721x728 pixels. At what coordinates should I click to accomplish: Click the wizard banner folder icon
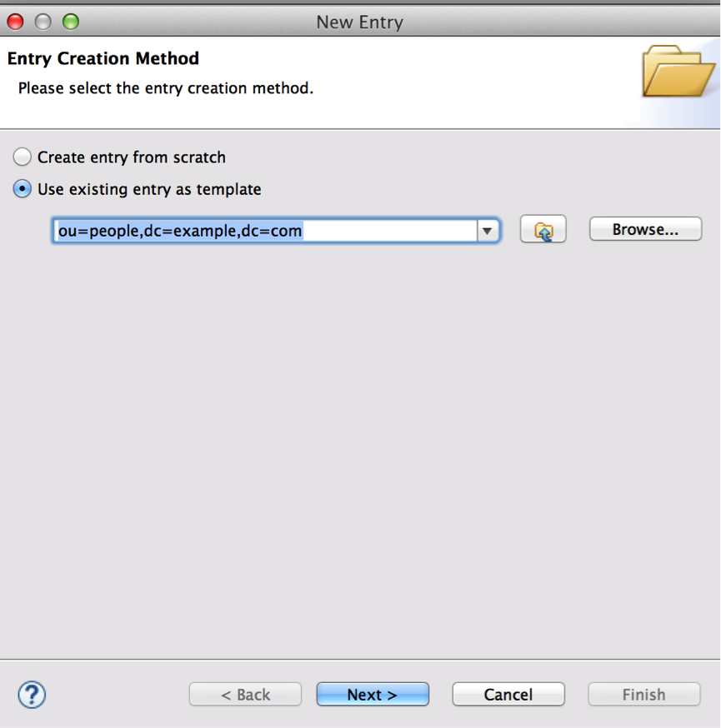(x=677, y=73)
